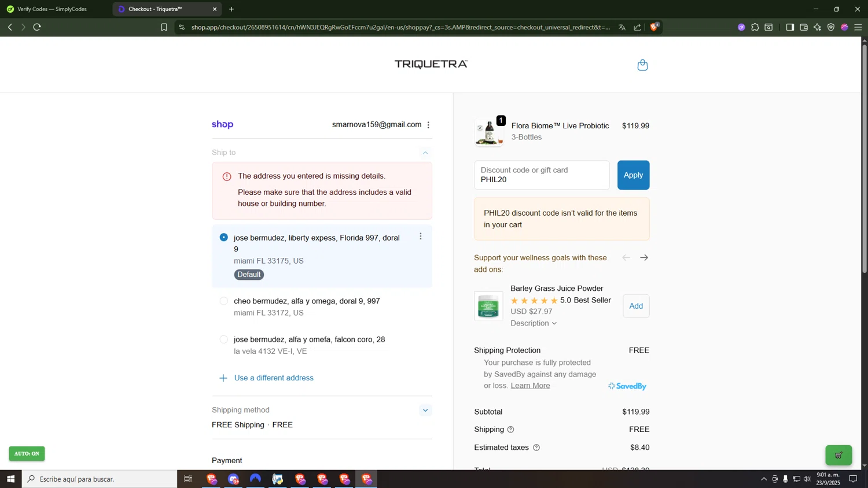The height and width of the screenshot is (488, 868).
Task: Click the browser address bar URL
Action: tap(400, 27)
